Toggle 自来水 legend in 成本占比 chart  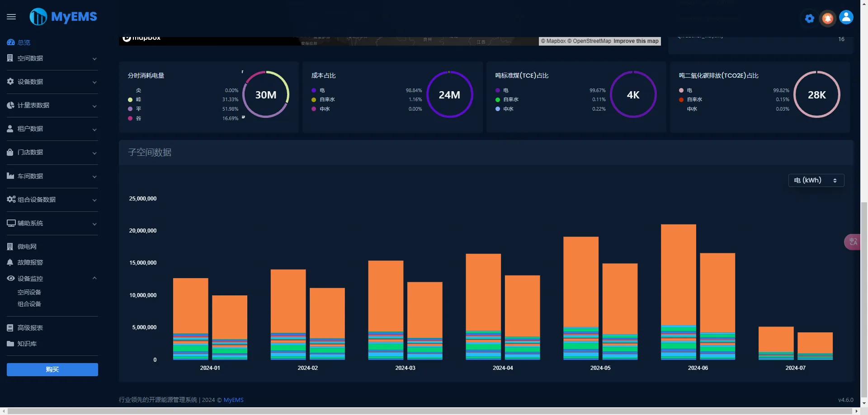click(x=323, y=99)
